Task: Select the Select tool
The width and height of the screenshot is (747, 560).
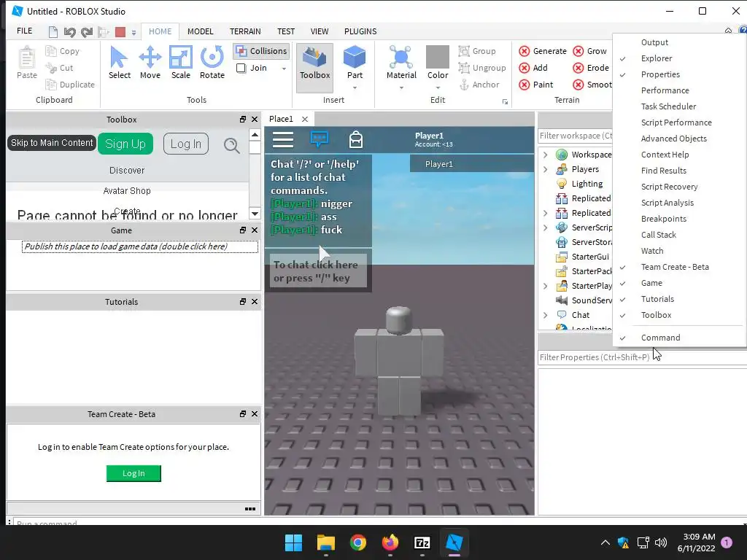Action: [x=119, y=63]
